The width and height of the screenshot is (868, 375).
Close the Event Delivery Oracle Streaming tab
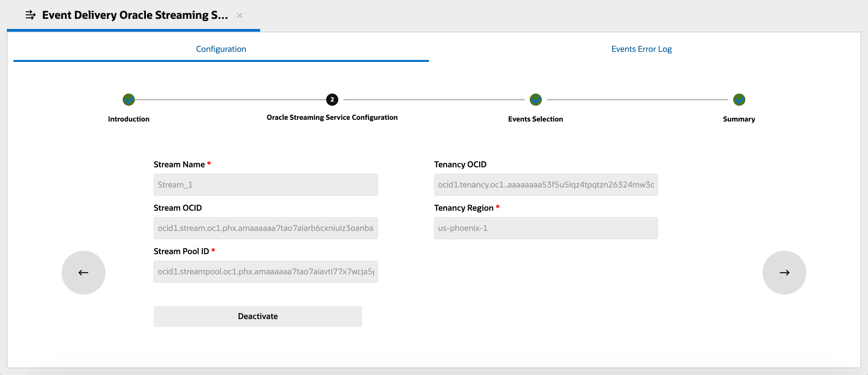coord(240,15)
